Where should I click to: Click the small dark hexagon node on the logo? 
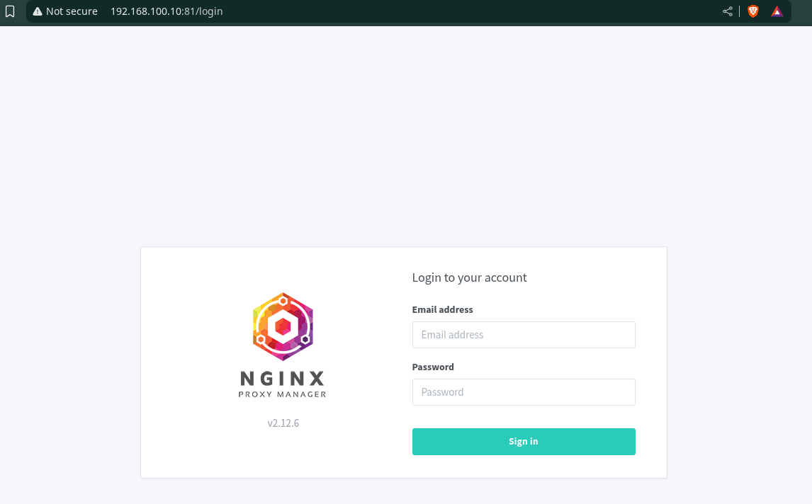(305, 340)
